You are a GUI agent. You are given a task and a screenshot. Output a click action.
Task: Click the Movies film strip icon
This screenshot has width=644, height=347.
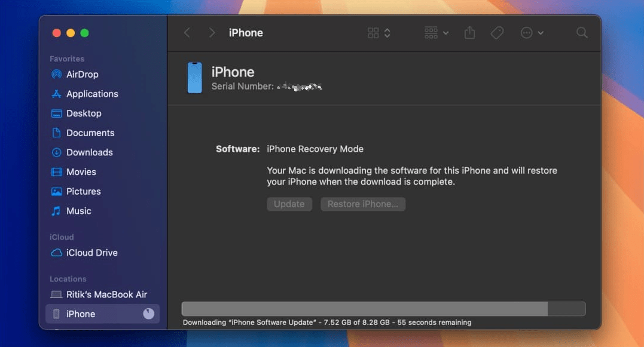pos(56,172)
